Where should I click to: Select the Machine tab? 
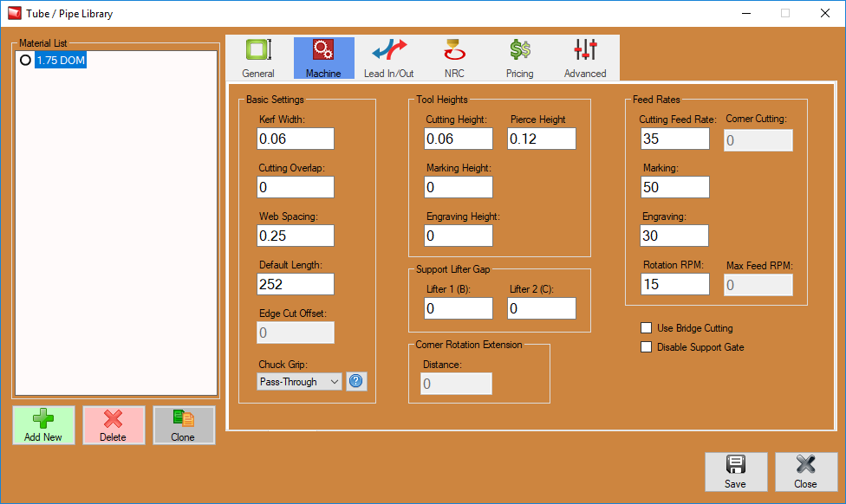pos(323,58)
